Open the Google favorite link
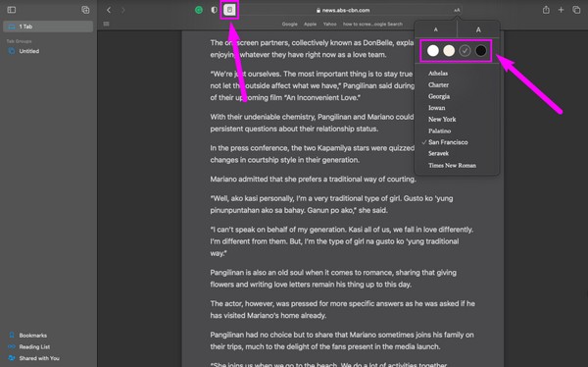 (289, 24)
